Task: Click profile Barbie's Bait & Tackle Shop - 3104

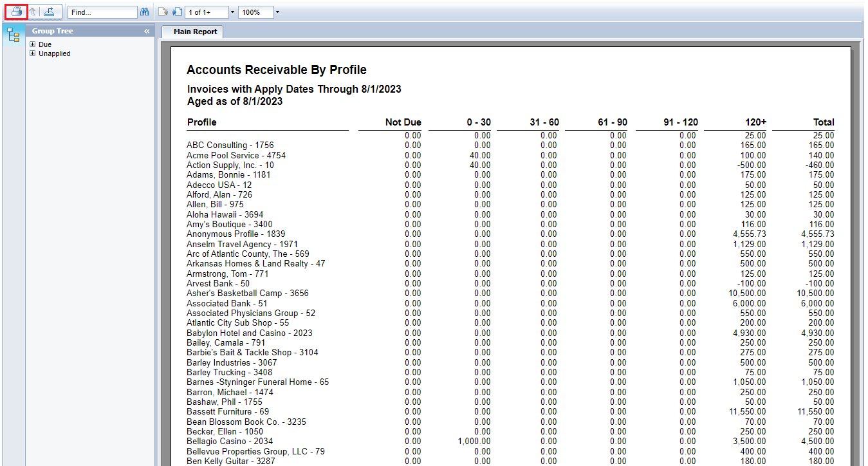Action: point(252,352)
